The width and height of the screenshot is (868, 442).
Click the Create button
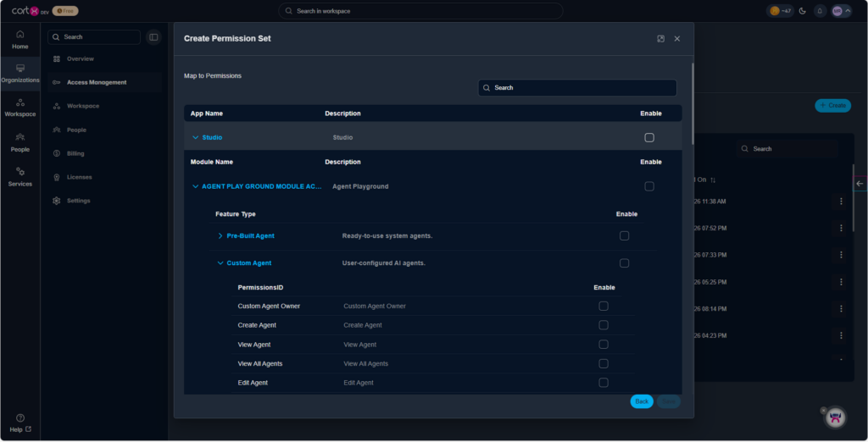click(832, 105)
